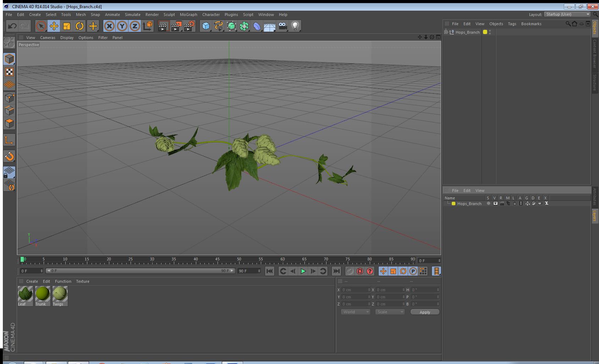Toggle locked workplane icon
This screenshot has width=599, height=364.
pyautogui.click(x=9, y=172)
